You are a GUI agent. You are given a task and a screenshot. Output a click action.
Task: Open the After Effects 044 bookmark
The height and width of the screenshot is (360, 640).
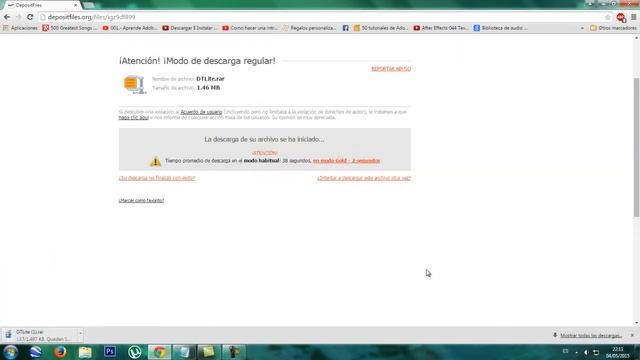[x=441, y=28]
